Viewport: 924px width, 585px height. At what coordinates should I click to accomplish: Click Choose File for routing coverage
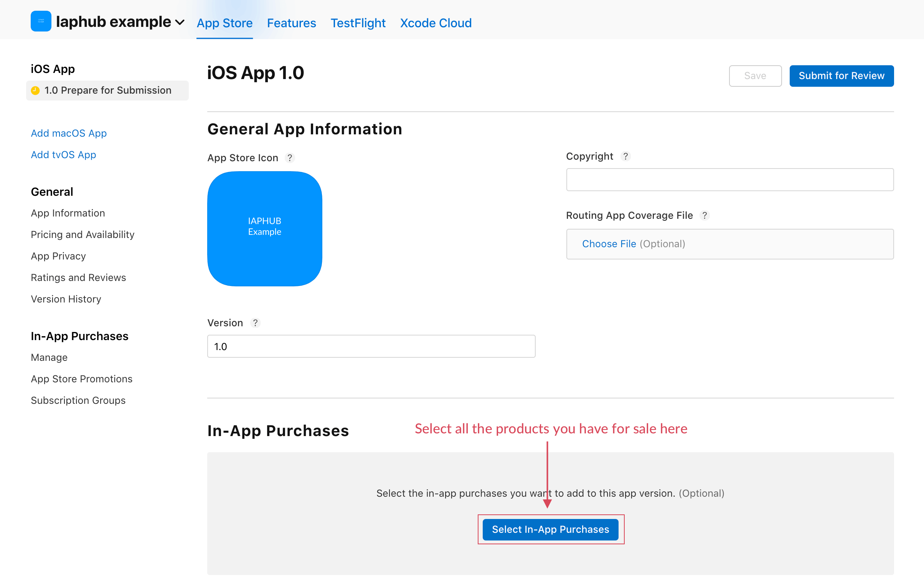click(609, 244)
